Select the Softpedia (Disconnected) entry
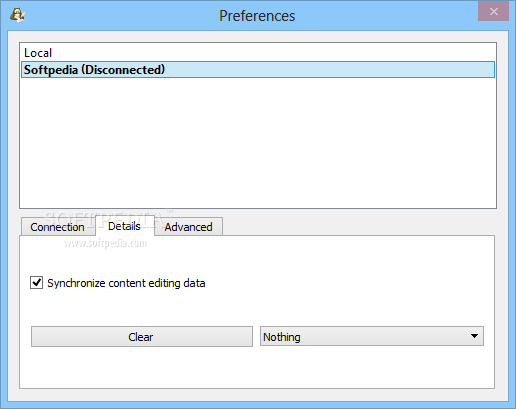Screen dimensions: 516x409 (258, 70)
